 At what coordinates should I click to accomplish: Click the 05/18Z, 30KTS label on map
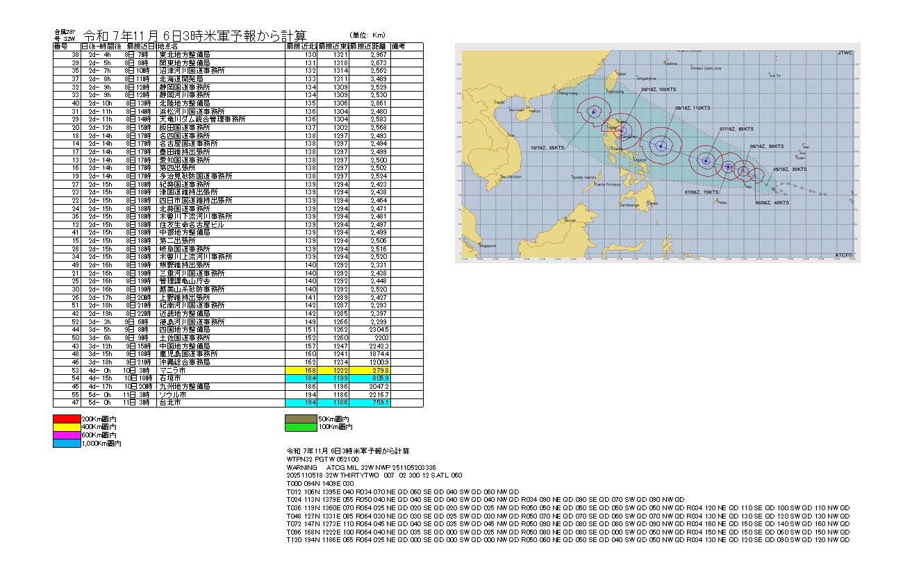[790, 169]
